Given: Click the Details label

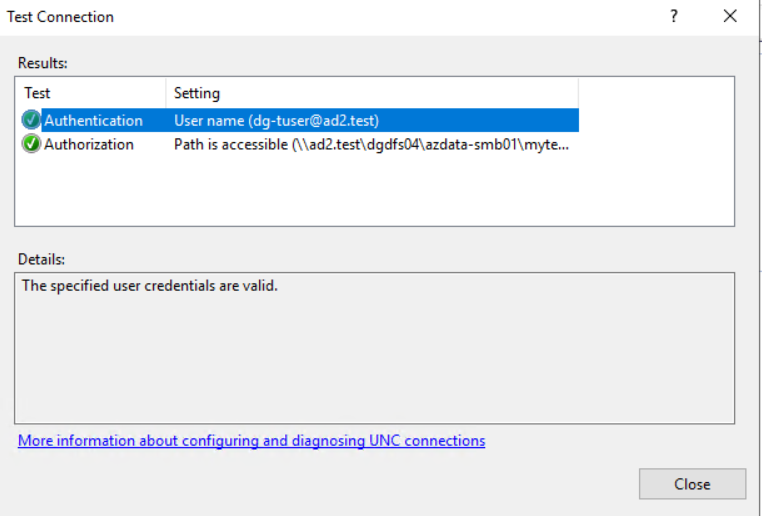Looking at the screenshot, I should coord(41,259).
